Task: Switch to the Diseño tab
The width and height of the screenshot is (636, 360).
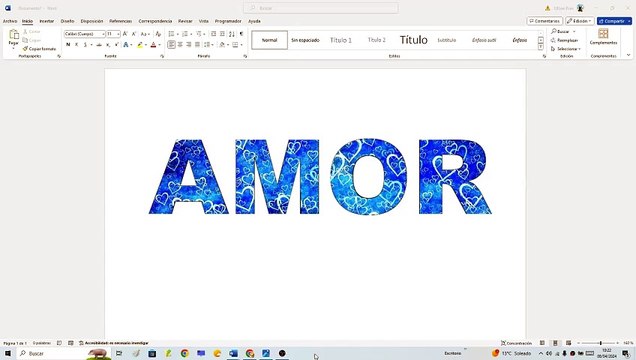Action: point(67,21)
